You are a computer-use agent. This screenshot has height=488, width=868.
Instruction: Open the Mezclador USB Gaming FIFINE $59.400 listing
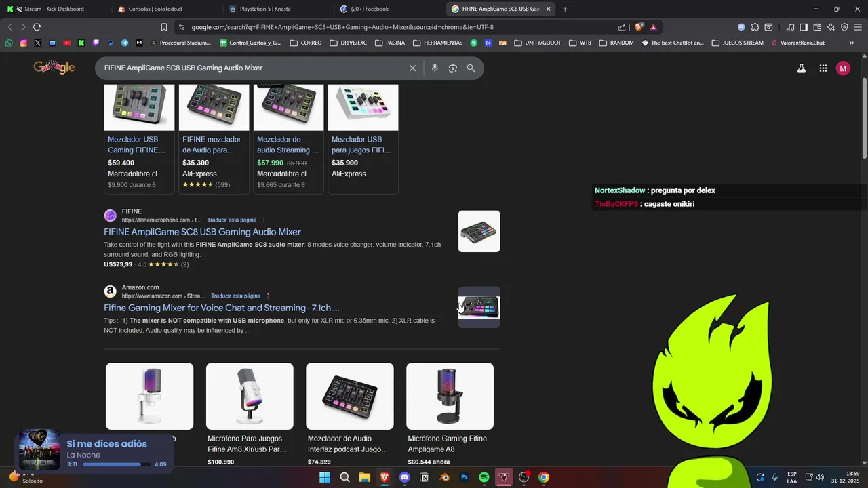[139, 138]
